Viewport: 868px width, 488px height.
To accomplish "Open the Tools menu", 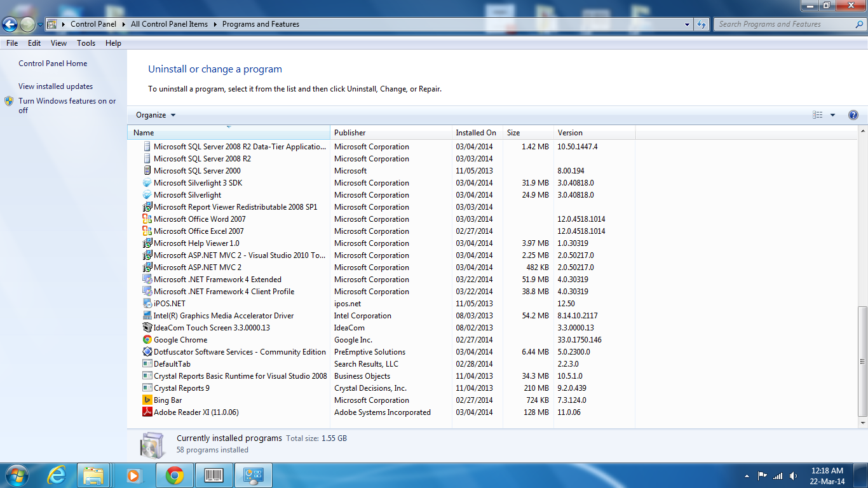I will point(86,43).
